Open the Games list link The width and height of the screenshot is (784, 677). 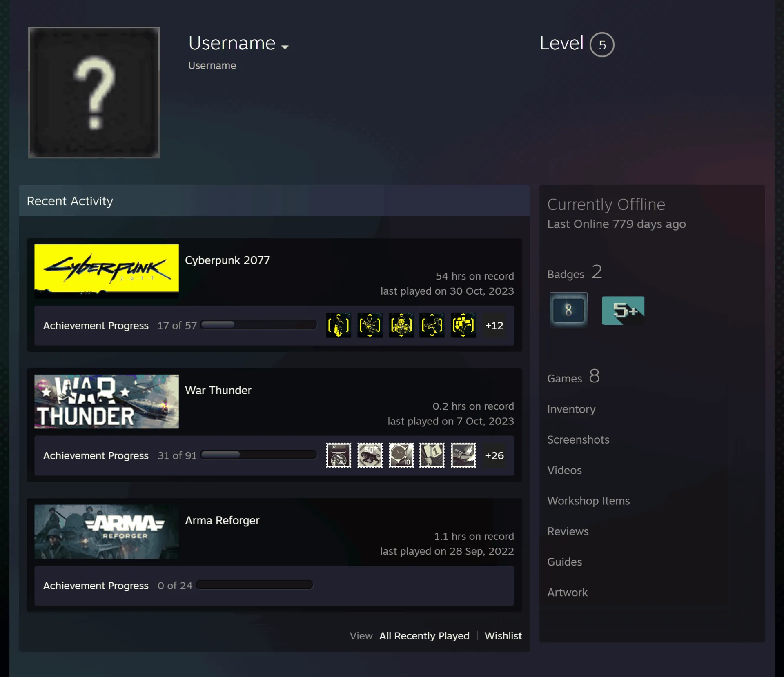pyautogui.click(x=573, y=377)
